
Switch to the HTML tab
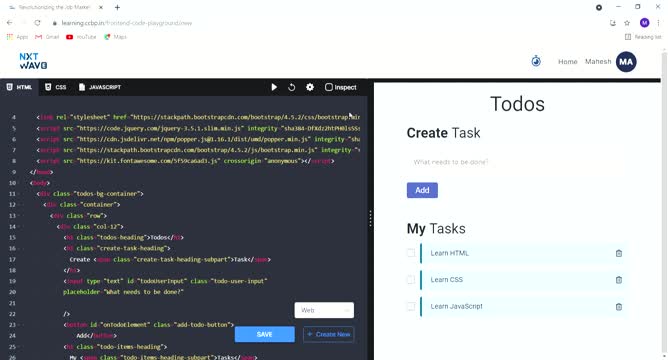(19, 87)
